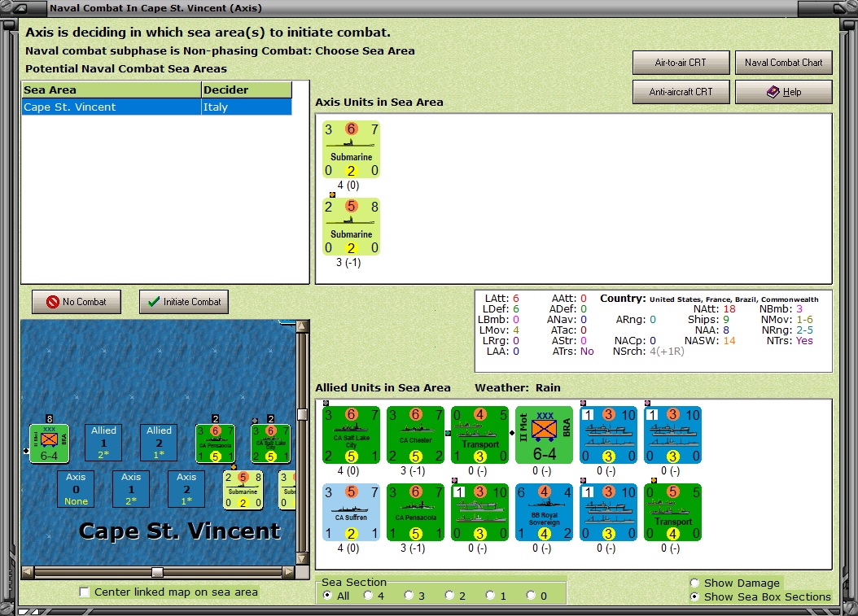Click the CA Pensacola counter on the map
This screenshot has height=616, width=858.
click(216, 443)
